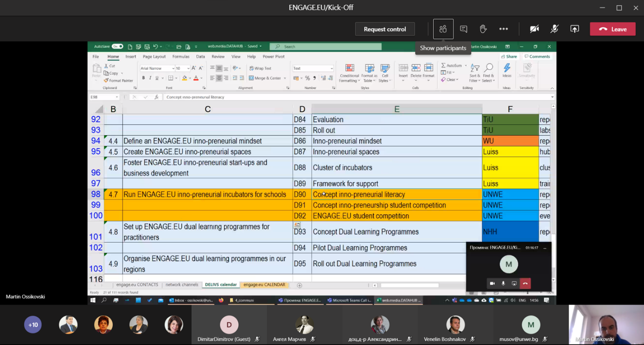Click the +10 more participants avatar
644x345 pixels.
(33, 325)
